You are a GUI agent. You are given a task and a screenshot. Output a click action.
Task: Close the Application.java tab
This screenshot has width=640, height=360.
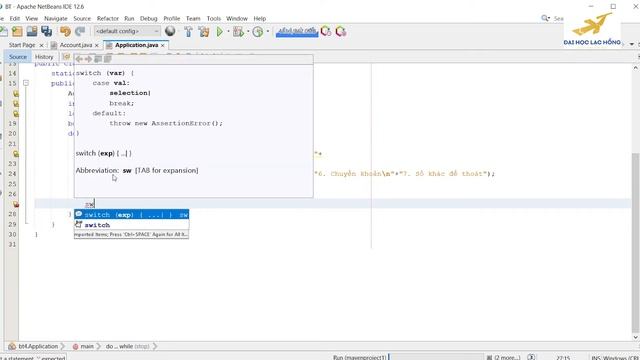[162, 45]
